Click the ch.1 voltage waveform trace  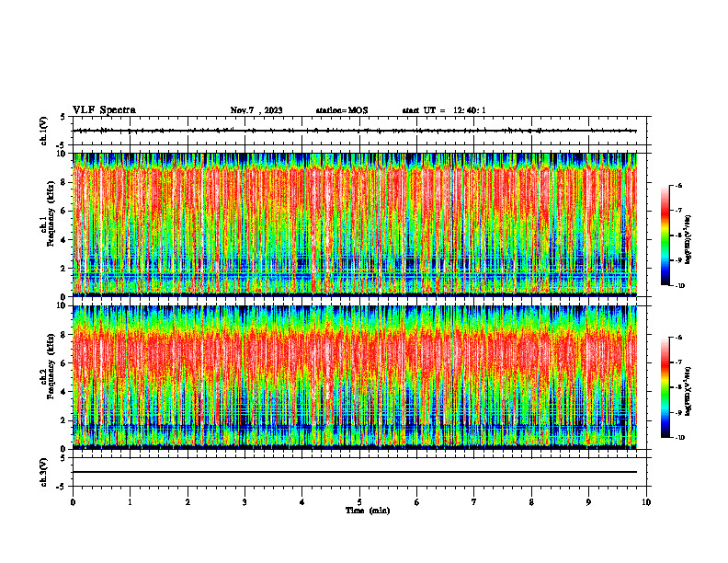[355, 131]
